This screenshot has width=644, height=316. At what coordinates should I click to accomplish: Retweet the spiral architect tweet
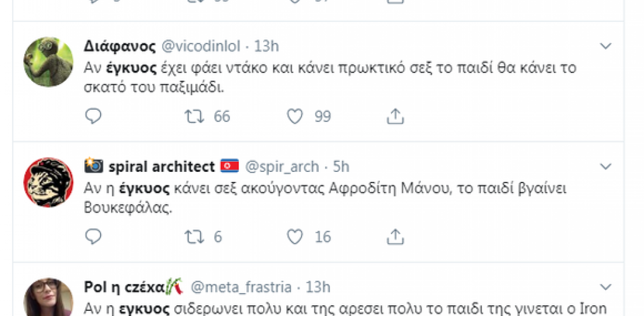coord(194,237)
